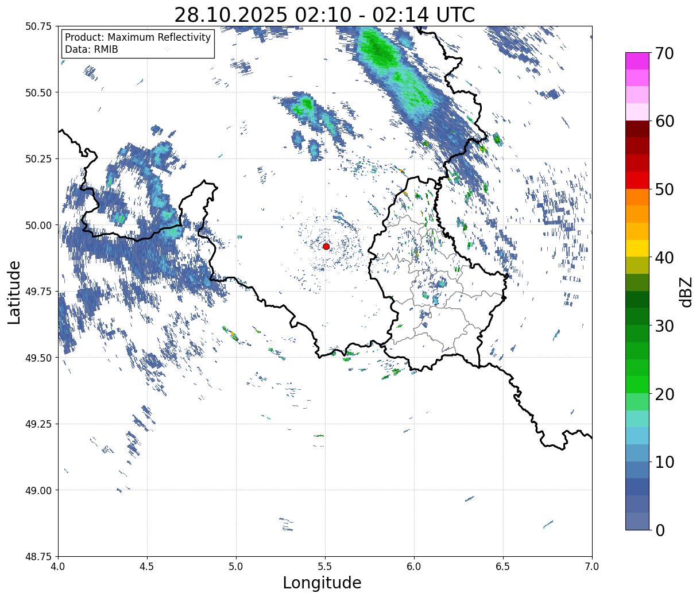Screen dimensions: 700x597
Task: Pick the olive colorbar swatch just below 40
Action: coord(637,265)
